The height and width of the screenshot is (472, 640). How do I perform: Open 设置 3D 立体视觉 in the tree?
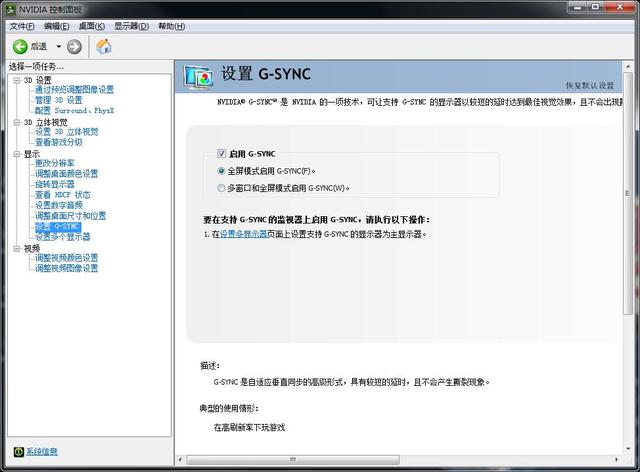click(67, 131)
